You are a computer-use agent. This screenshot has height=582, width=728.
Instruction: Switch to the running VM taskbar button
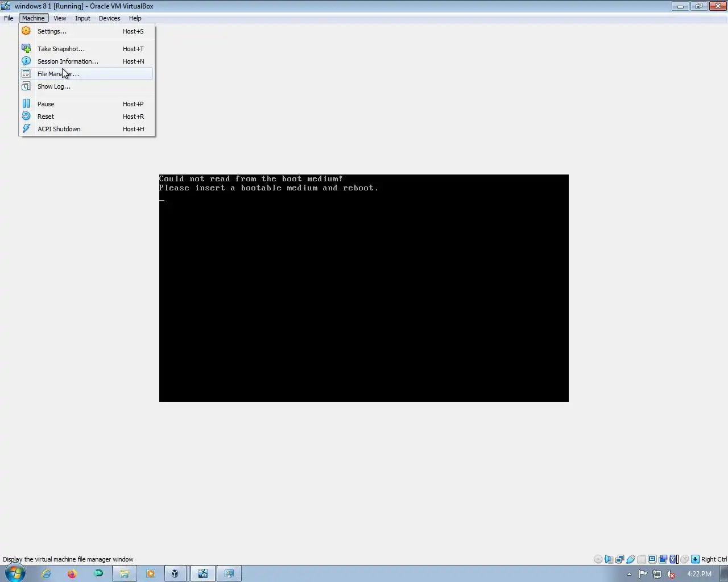[203, 573]
